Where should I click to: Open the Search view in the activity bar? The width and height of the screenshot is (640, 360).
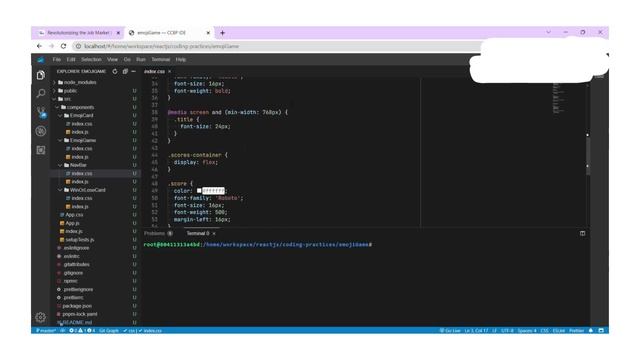40,93
